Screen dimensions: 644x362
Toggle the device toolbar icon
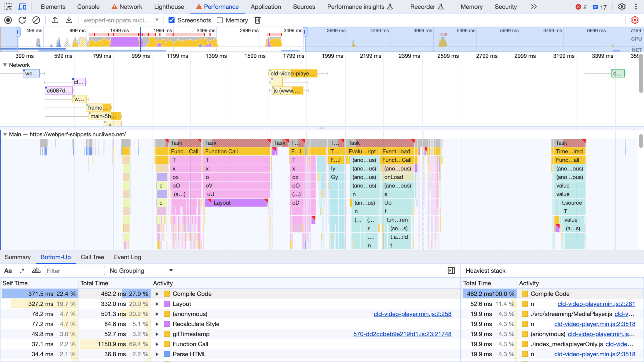pos(22,7)
